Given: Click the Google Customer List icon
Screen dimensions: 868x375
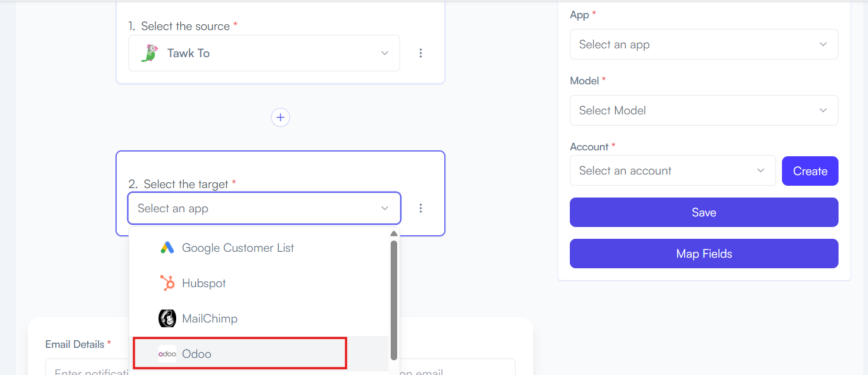Looking at the screenshot, I should click(x=167, y=248).
